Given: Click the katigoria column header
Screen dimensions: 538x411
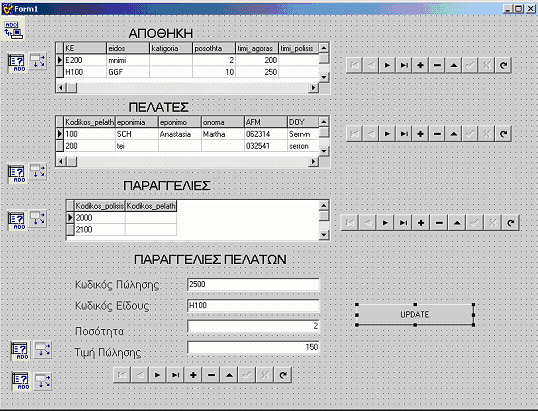Looking at the screenshot, I should point(171,48).
